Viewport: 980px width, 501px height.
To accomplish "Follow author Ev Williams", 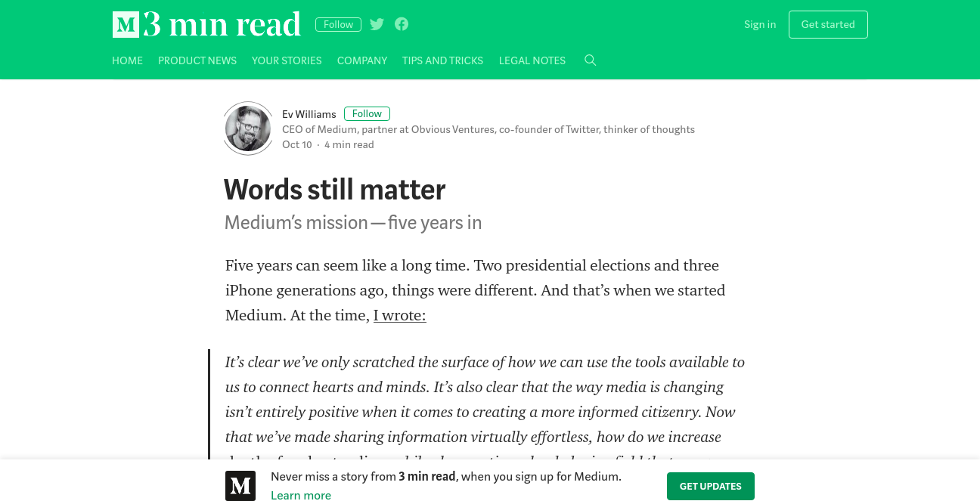I will (x=367, y=113).
